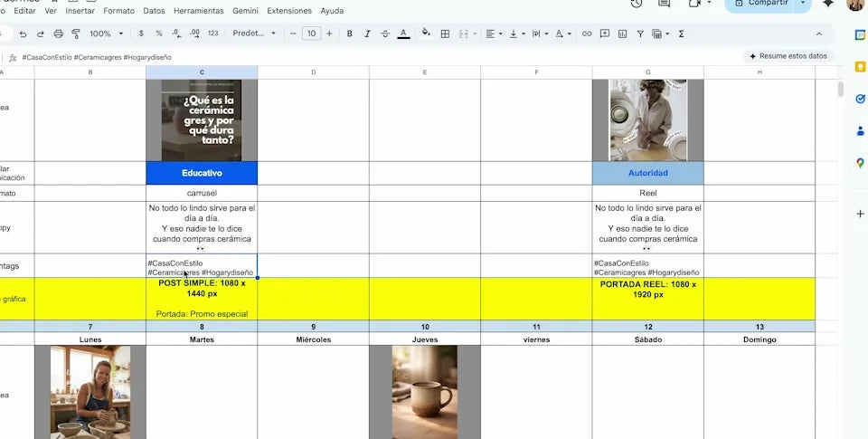Image resolution: width=868 pixels, height=439 pixels.
Task: Open Contacts side panel icon
Action: coord(860,131)
